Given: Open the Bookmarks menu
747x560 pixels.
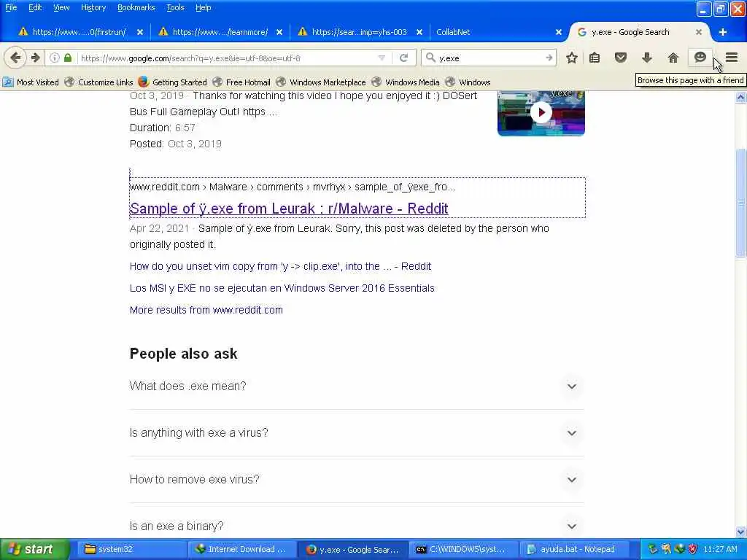Looking at the screenshot, I should point(136,7).
